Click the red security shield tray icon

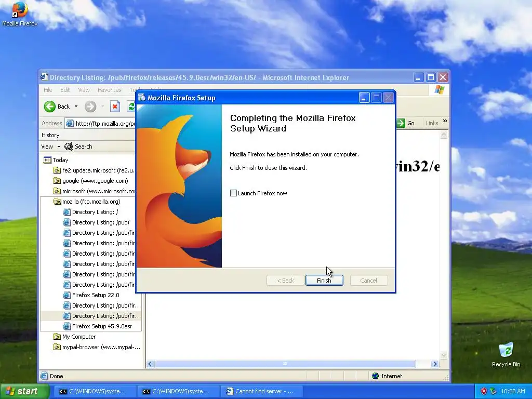click(x=484, y=391)
